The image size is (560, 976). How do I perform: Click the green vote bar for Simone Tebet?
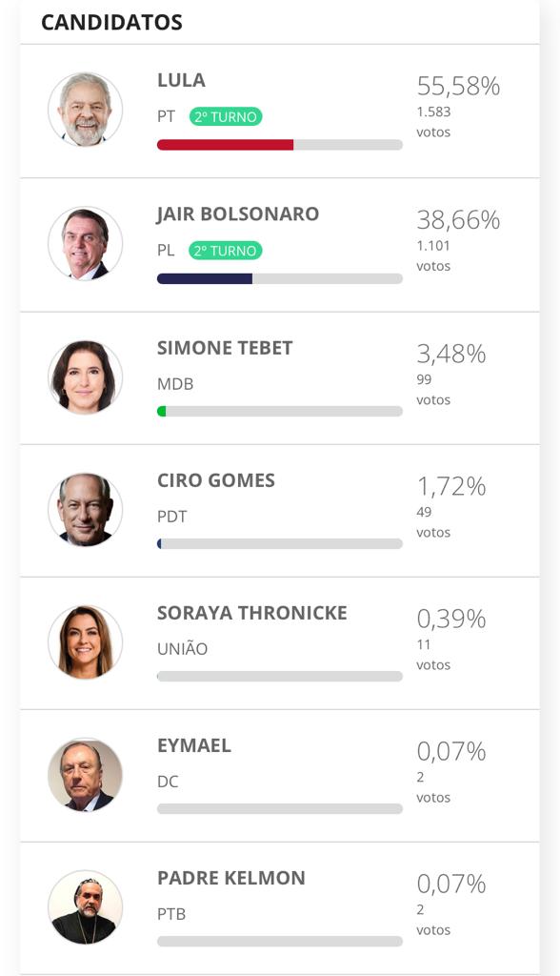162,412
